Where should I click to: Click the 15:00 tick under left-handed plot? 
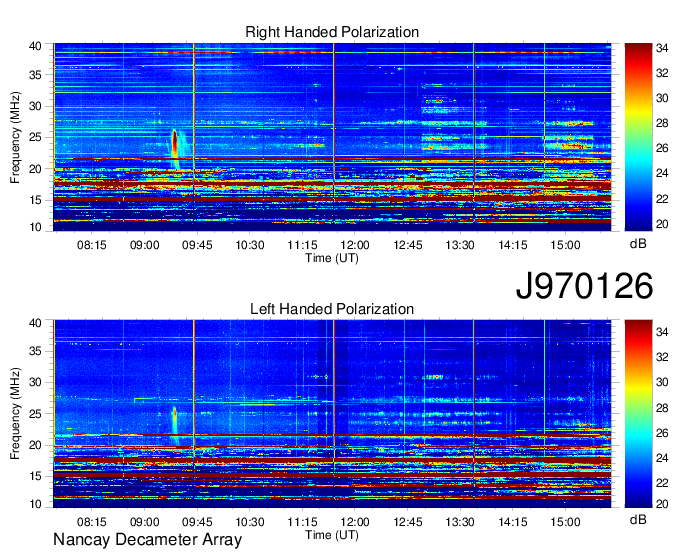[x=565, y=522]
